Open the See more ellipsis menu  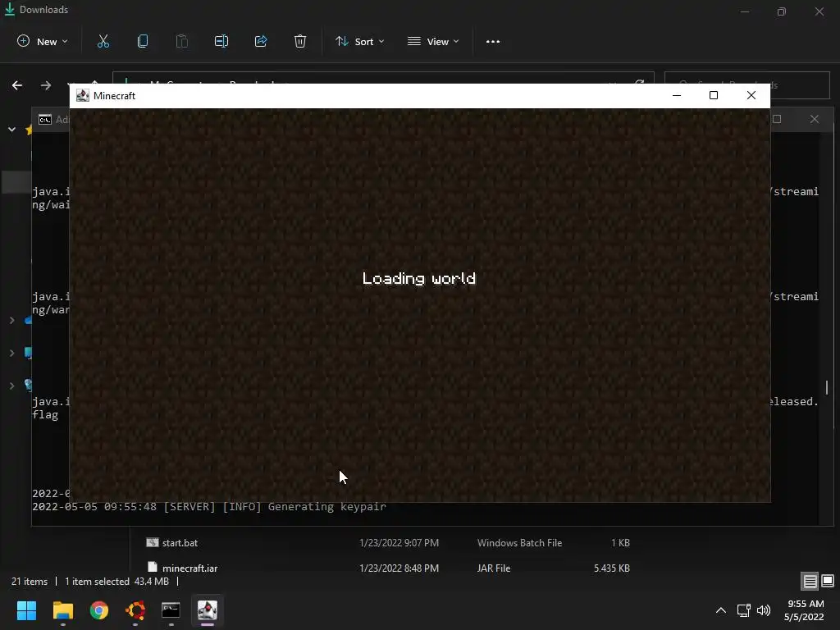coord(493,41)
